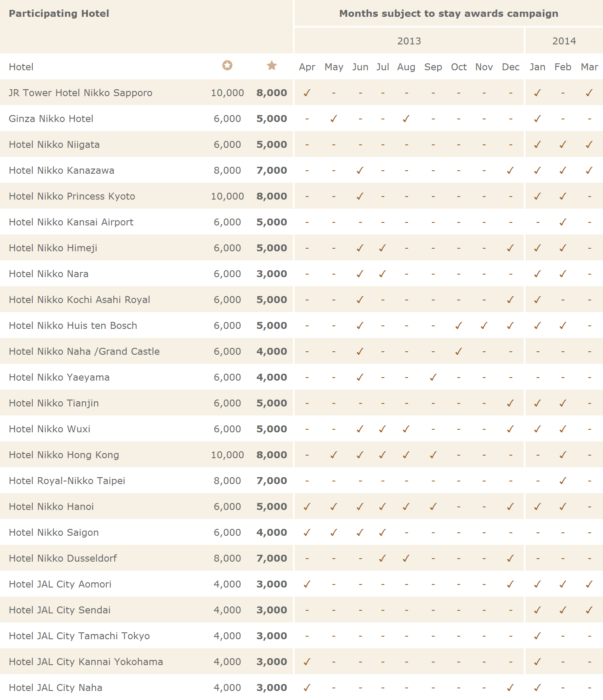Click the Mar month column header
The height and width of the screenshot is (700, 603).
click(589, 67)
